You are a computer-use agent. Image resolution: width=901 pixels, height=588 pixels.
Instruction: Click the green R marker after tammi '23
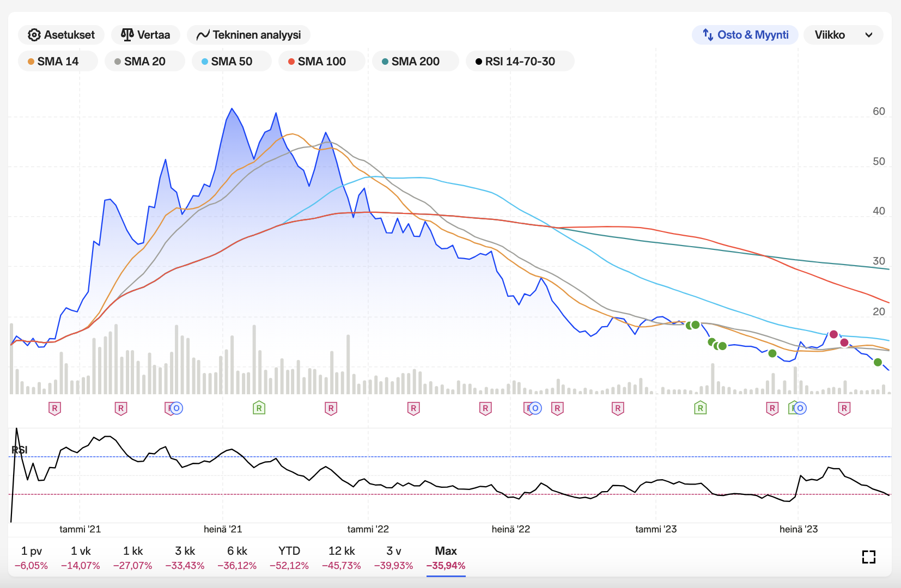[x=700, y=408]
